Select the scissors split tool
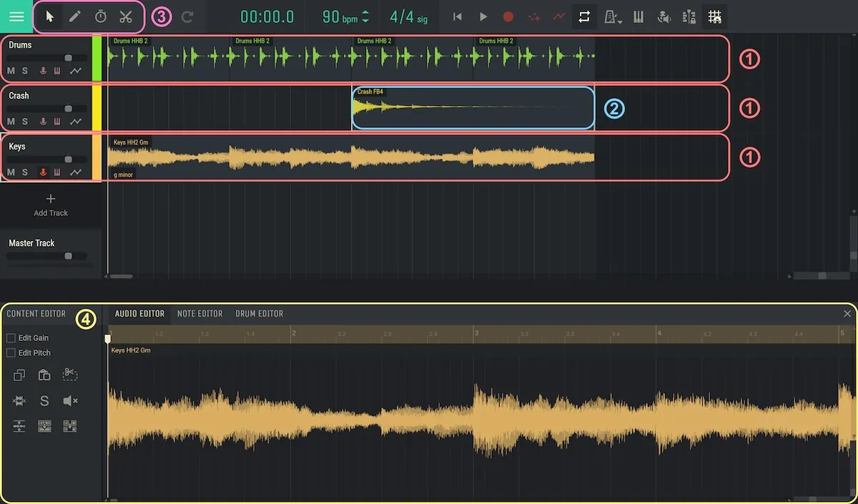858x504 pixels. click(126, 16)
